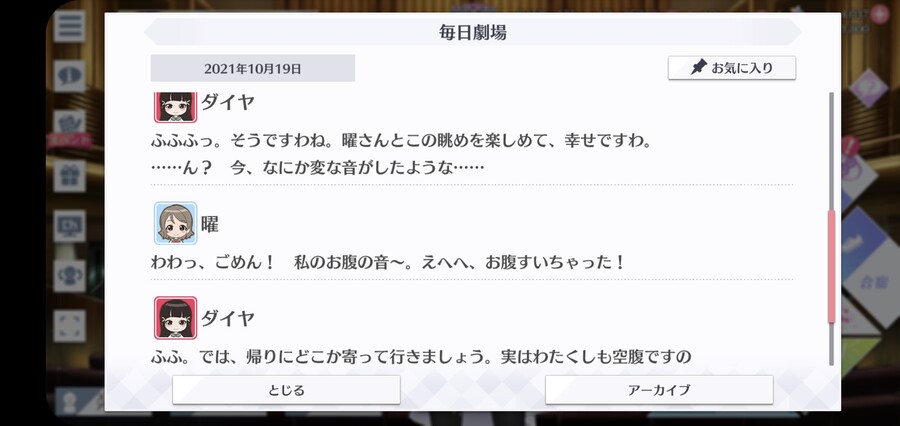Toggle the fullscreen expand corners icon
900x426 pixels.
point(69,326)
